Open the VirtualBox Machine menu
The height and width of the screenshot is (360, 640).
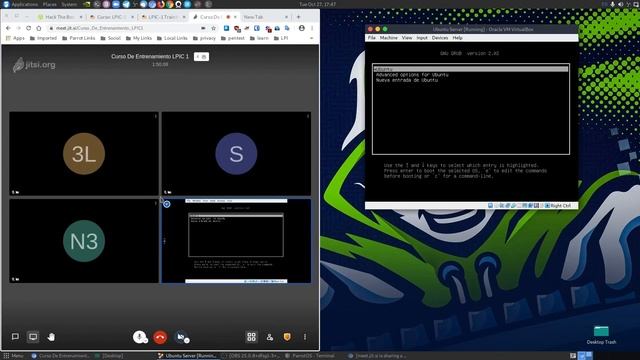389,38
